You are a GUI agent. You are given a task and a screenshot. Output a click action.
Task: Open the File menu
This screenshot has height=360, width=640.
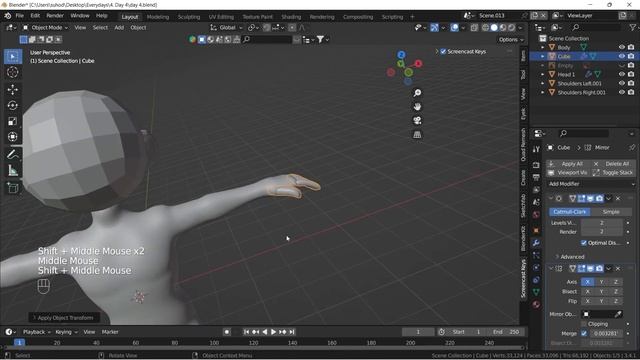[20, 16]
